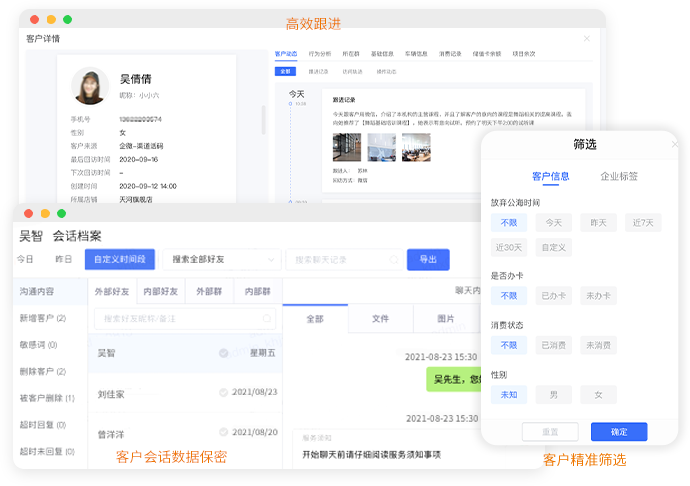Open the 消费记录 tab

click(450, 54)
